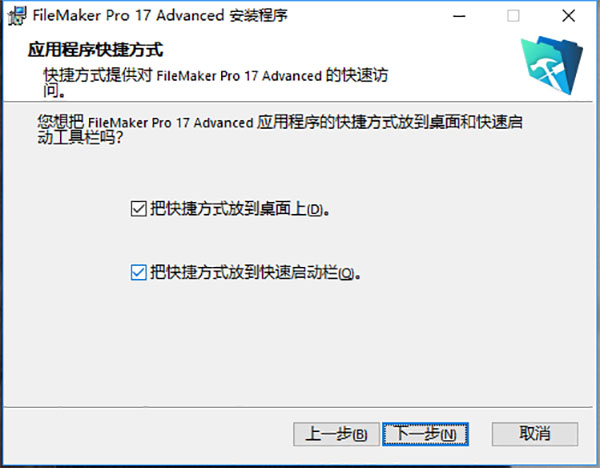
Task: Click the question text 您想把 FileMaker Pro 17 Advanced 应用程序的快捷方式放到桌面和快速启动工具栏吗
Action: pyautogui.click(x=280, y=130)
